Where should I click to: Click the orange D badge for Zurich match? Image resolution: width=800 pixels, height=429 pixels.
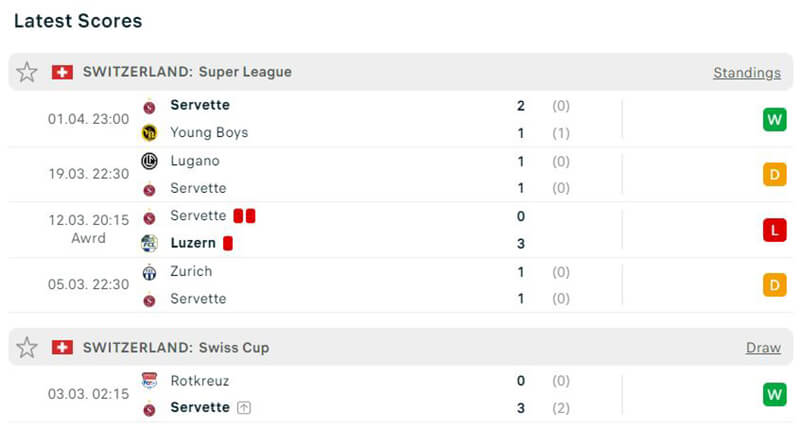pos(774,285)
